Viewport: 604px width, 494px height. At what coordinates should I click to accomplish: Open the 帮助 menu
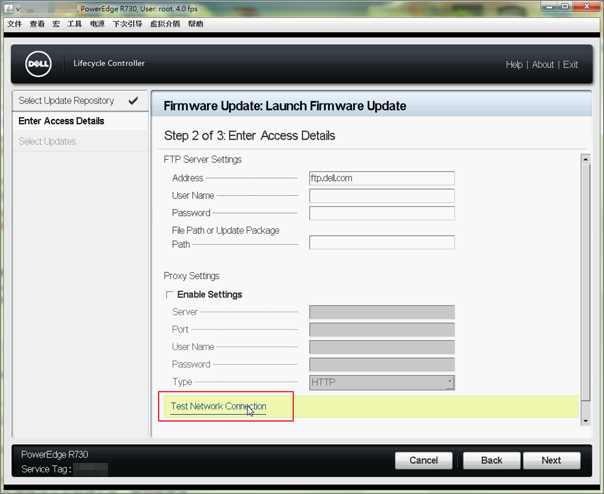pyautogui.click(x=195, y=24)
